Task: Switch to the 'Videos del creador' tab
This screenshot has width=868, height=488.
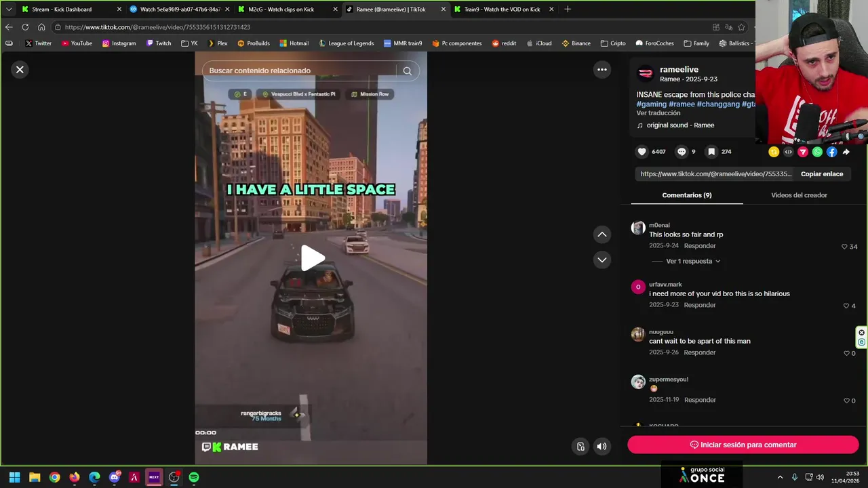Action: (799, 195)
